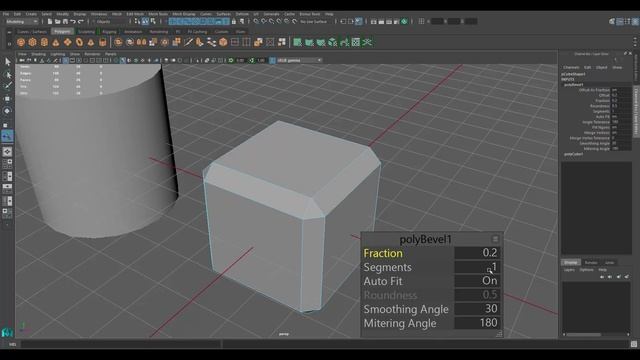
Task: Select the arrow Select tool in toolbox
Action: click(x=7, y=62)
